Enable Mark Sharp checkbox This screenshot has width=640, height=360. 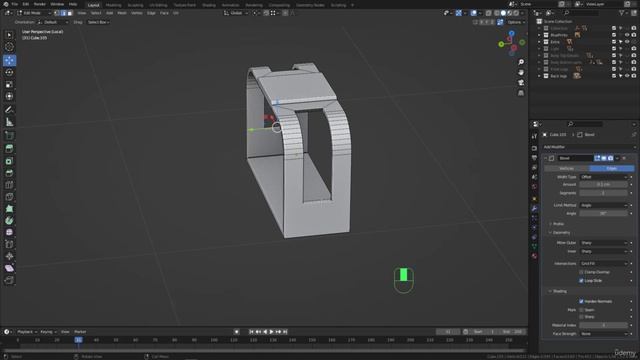581,317
